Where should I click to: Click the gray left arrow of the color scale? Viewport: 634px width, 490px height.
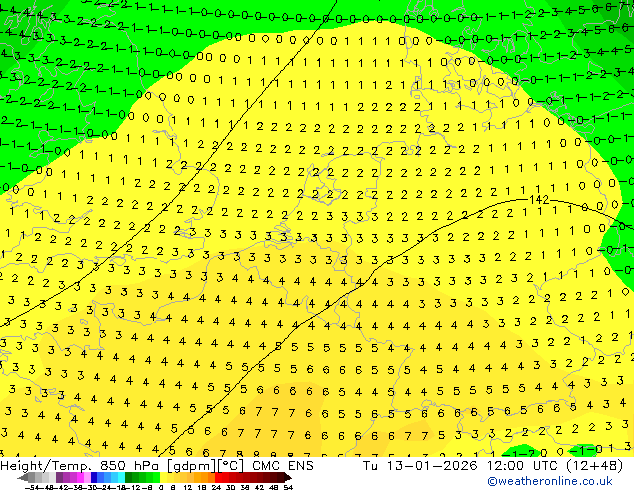pyautogui.click(x=22, y=478)
